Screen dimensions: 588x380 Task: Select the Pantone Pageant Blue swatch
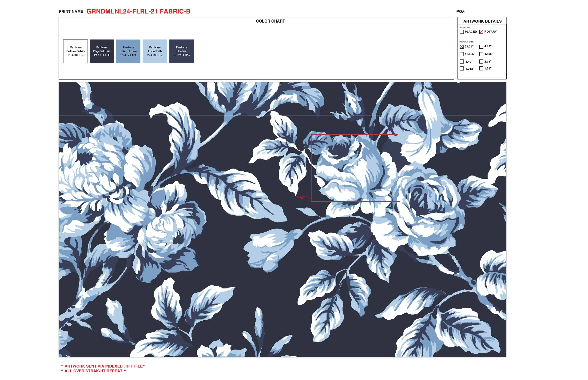point(102,51)
